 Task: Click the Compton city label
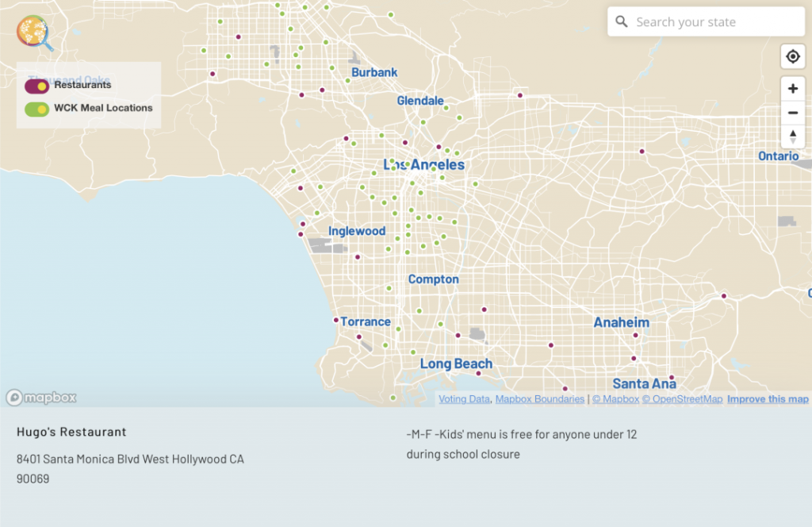click(433, 279)
